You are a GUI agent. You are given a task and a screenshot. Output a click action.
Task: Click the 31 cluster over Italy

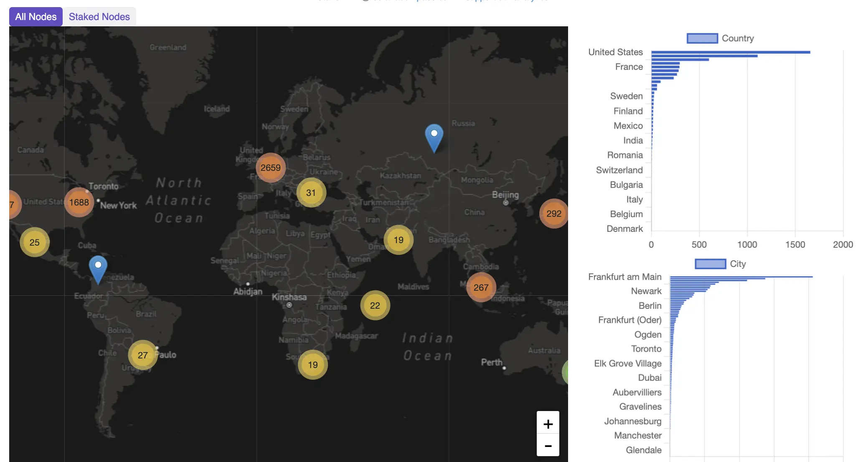click(x=311, y=192)
